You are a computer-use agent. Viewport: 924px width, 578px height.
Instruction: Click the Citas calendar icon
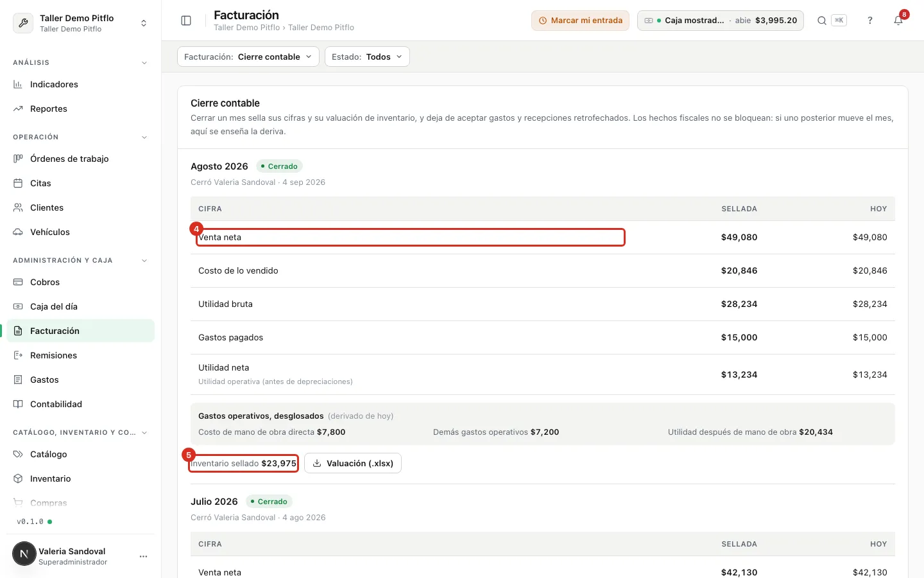pyautogui.click(x=18, y=183)
